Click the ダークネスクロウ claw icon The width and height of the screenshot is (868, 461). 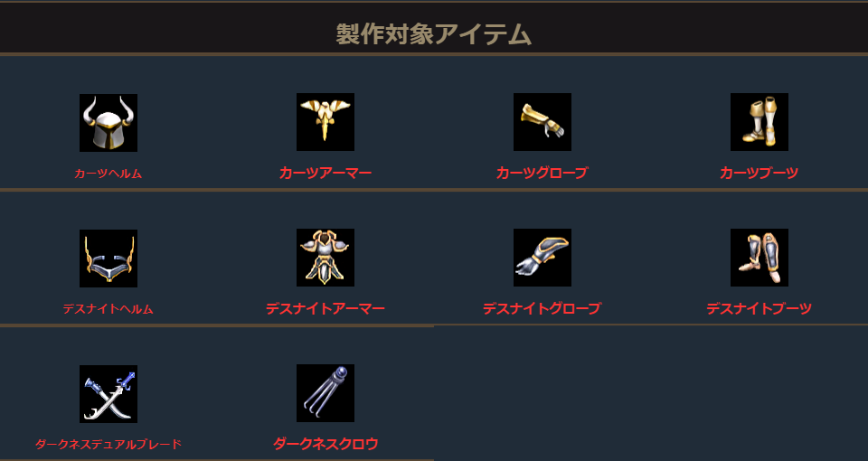tap(325, 393)
